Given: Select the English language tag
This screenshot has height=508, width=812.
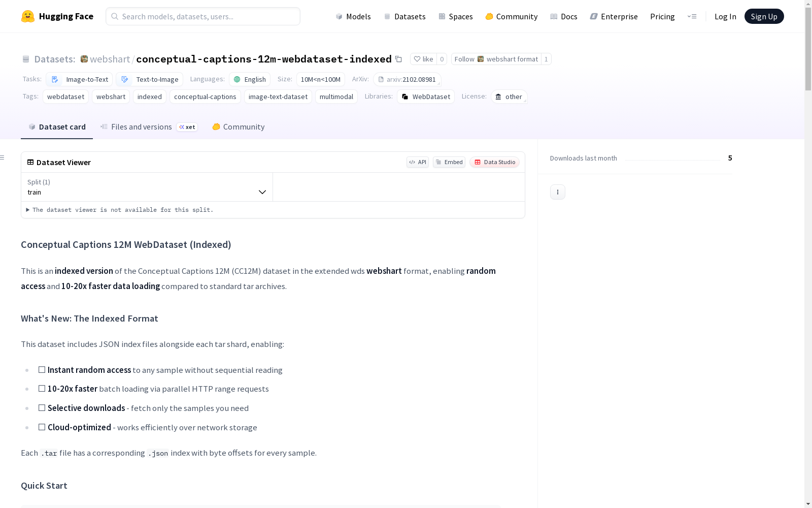Looking at the screenshot, I should [250, 79].
